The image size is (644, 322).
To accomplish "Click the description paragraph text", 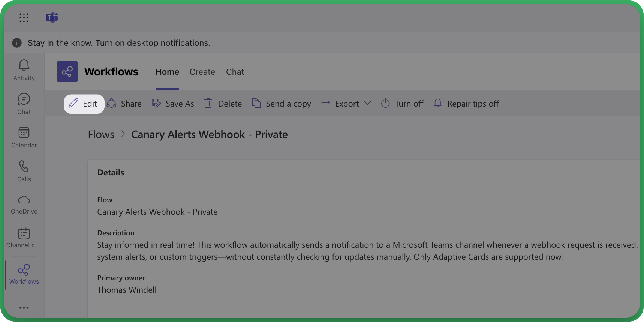I will point(367,251).
